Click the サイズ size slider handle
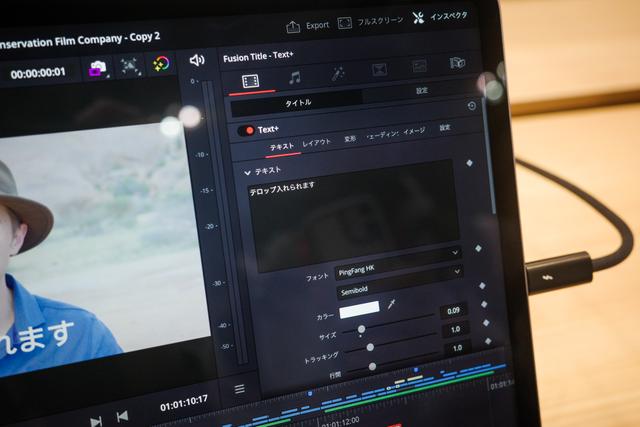Image resolution: width=640 pixels, height=427 pixels. pyautogui.click(x=361, y=329)
